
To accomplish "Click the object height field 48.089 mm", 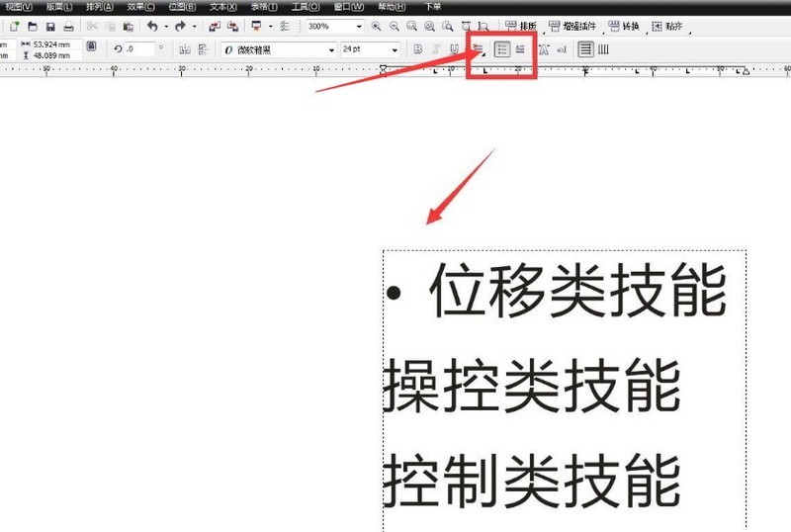I will click(56, 55).
